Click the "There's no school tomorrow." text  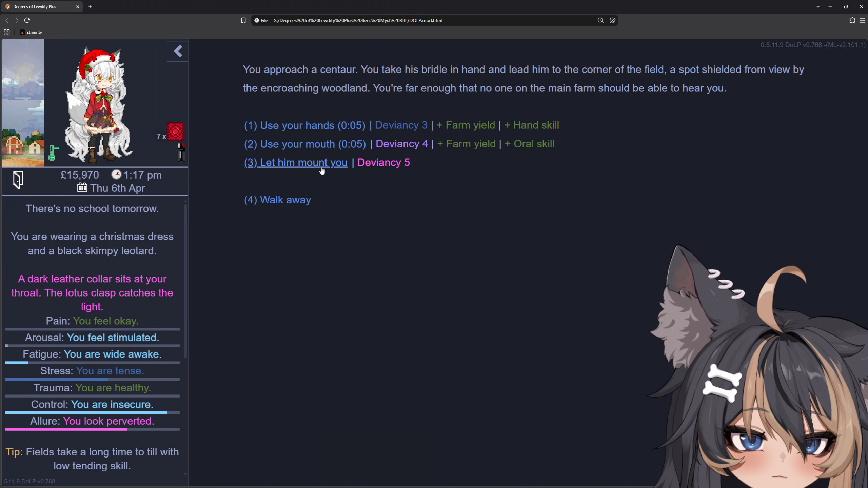pyautogui.click(x=92, y=208)
